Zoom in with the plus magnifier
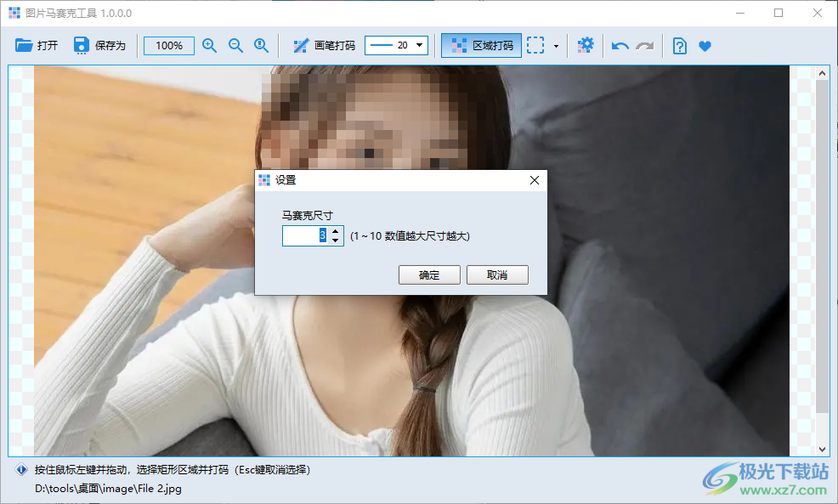Viewport: 838px width, 504px height. 209,45
